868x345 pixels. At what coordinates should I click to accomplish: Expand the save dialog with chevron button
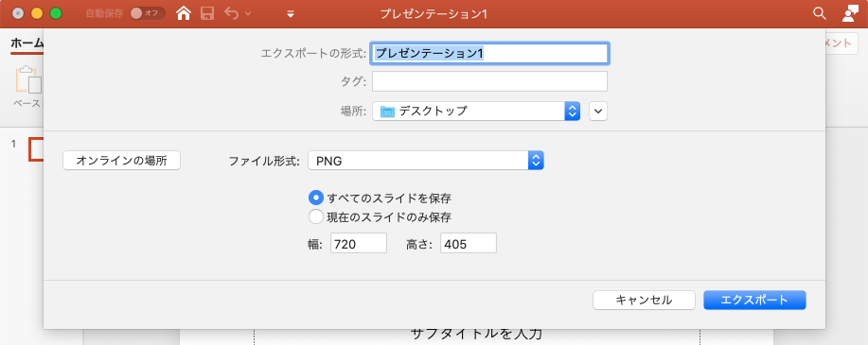(598, 112)
